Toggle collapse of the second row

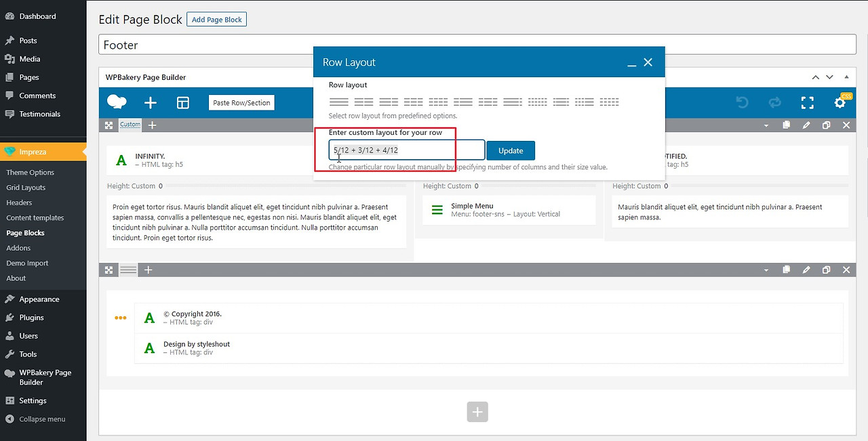coord(766,270)
